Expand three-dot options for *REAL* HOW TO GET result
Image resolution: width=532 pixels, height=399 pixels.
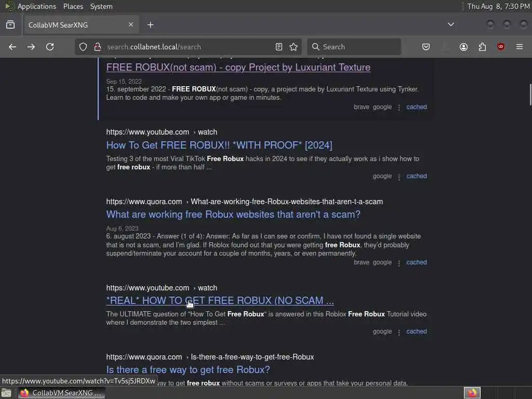tap(399, 332)
